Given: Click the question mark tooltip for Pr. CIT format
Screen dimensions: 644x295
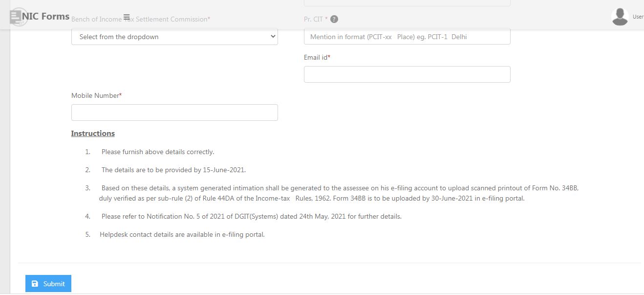Looking at the screenshot, I should [334, 19].
